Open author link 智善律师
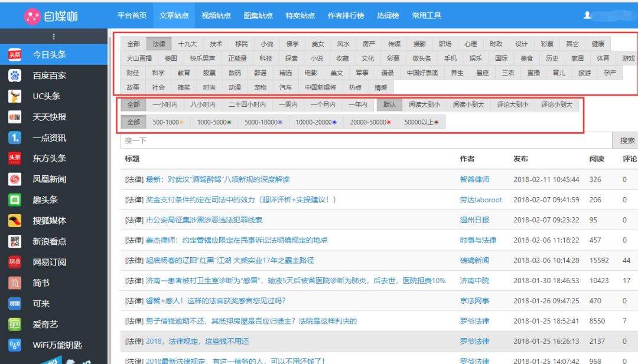Screen dimensions: 638x364 coord(474,179)
